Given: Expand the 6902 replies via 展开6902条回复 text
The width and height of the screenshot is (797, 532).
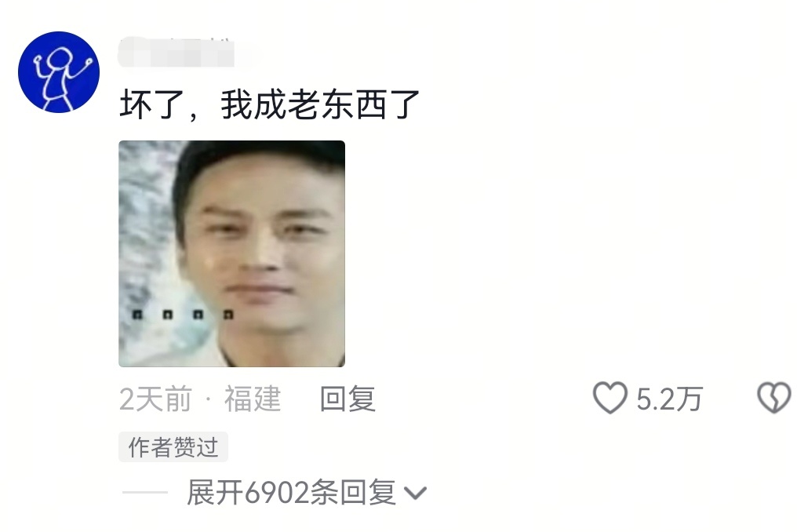Looking at the screenshot, I should [291, 492].
